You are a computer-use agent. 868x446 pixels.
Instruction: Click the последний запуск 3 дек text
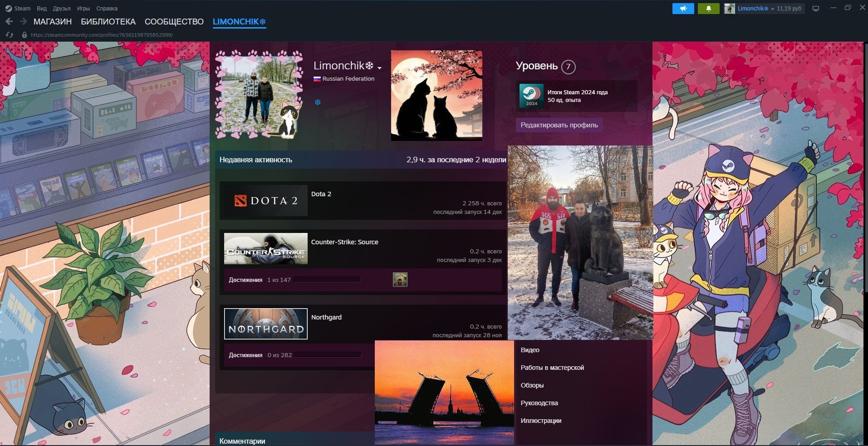point(469,260)
